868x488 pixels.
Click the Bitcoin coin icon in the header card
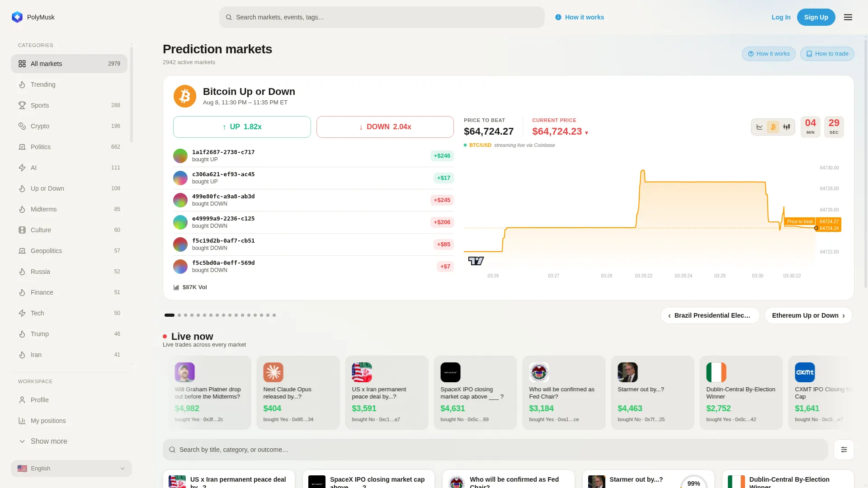185,96
